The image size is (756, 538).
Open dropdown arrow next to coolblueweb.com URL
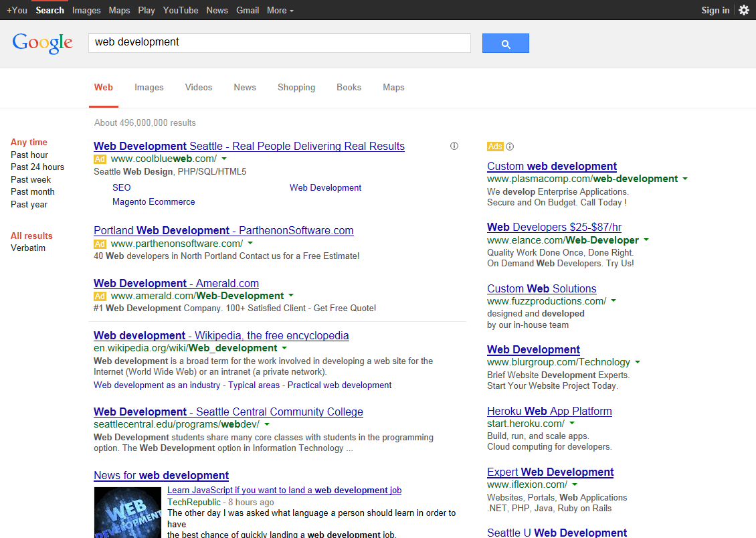point(224,159)
